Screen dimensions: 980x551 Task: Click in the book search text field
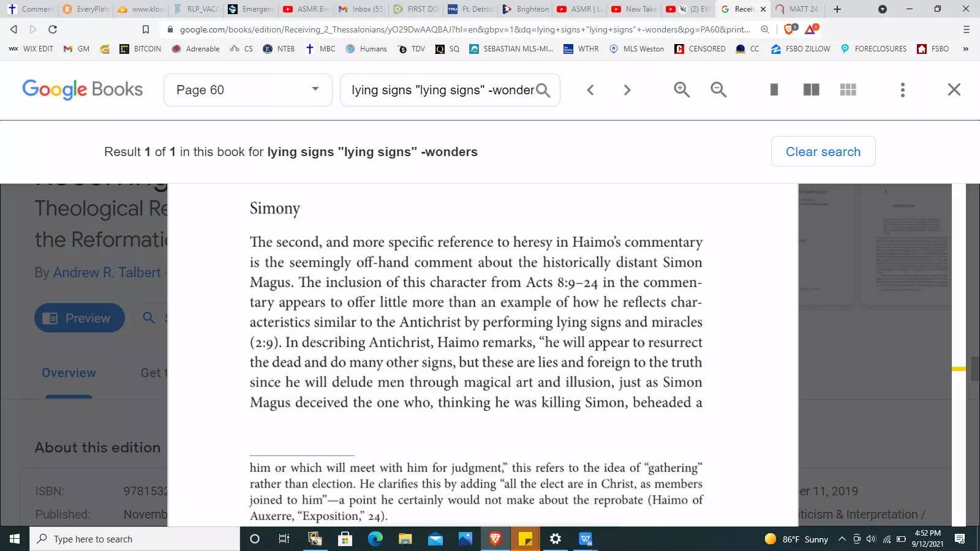(441, 90)
